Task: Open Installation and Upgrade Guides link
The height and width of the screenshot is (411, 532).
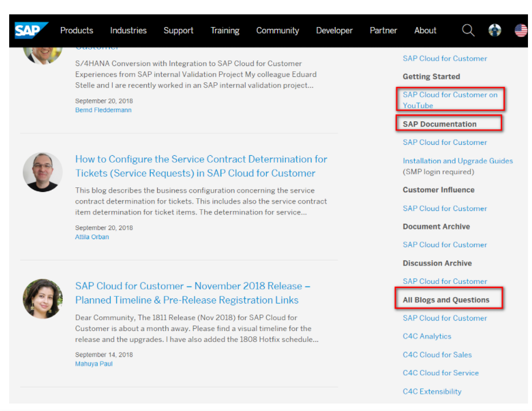Action: point(458,161)
